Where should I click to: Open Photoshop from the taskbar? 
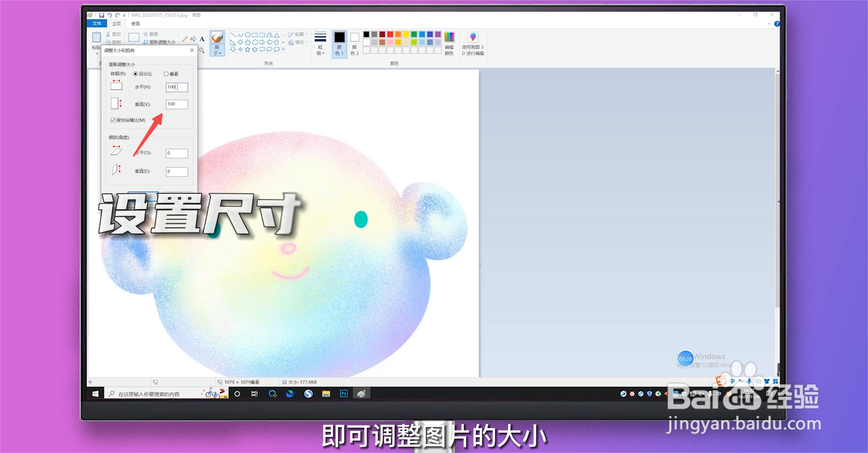[x=344, y=394]
